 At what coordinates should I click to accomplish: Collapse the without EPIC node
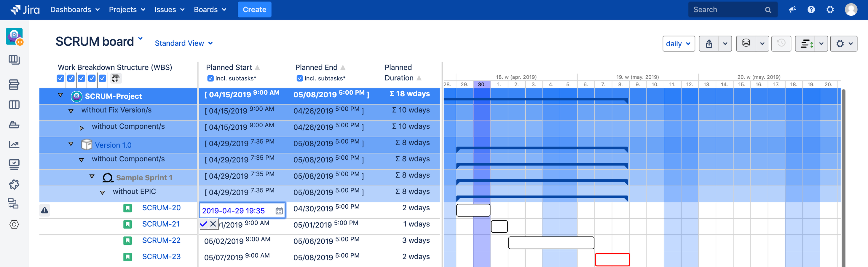(x=103, y=193)
